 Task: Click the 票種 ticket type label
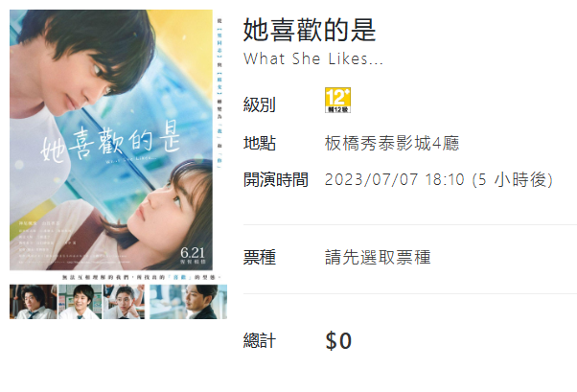pos(260,257)
